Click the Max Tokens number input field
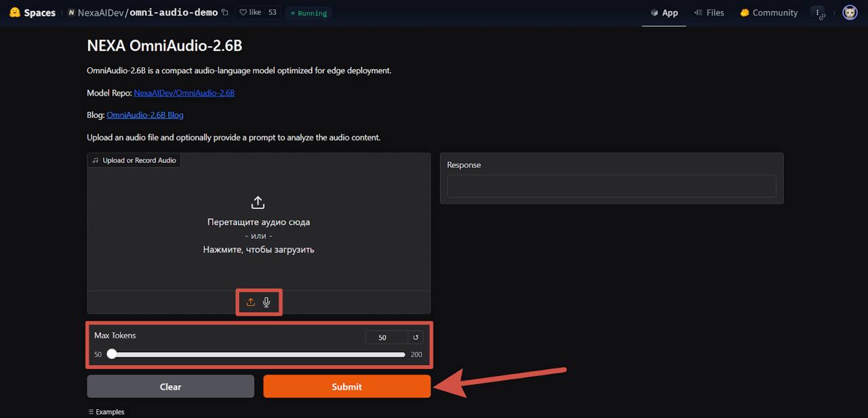The width and height of the screenshot is (868, 418). [387, 337]
